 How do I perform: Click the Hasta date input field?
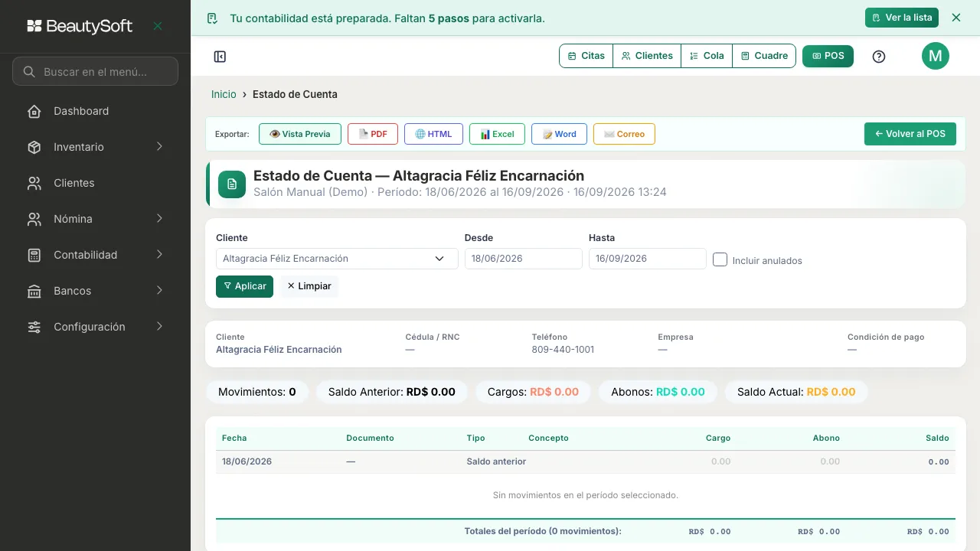(648, 259)
